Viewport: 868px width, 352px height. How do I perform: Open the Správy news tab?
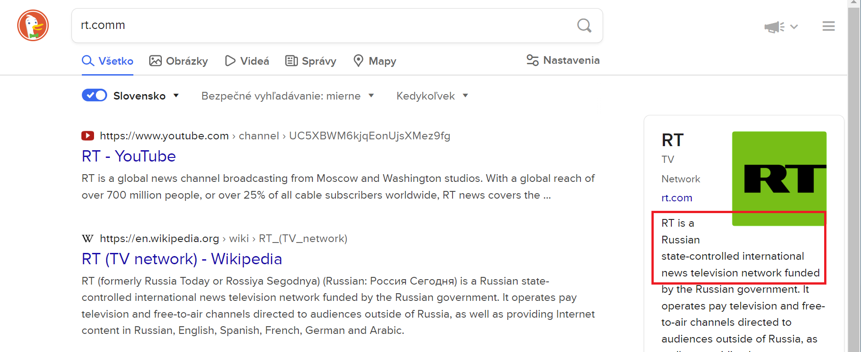coord(311,61)
